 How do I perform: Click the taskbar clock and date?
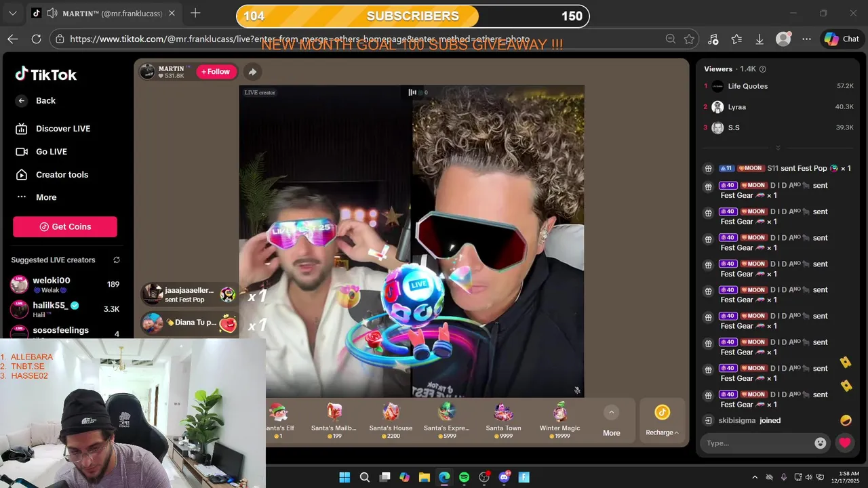(x=847, y=477)
